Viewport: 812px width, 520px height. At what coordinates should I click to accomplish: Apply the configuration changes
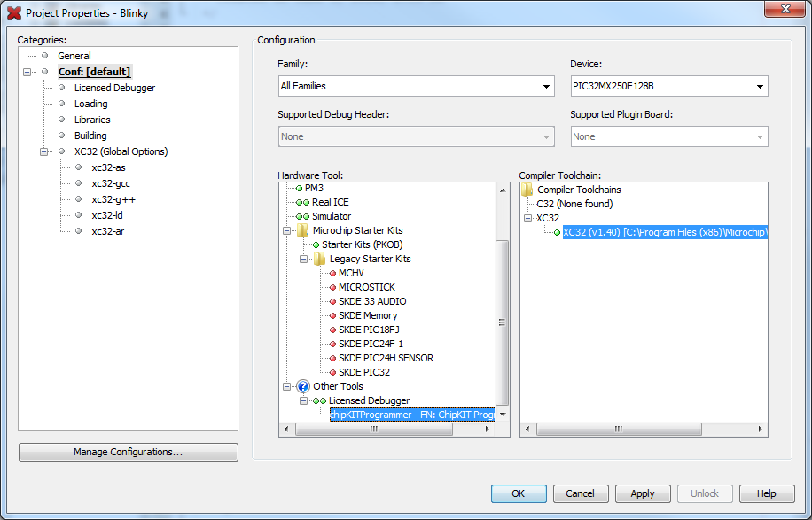(x=643, y=493)
